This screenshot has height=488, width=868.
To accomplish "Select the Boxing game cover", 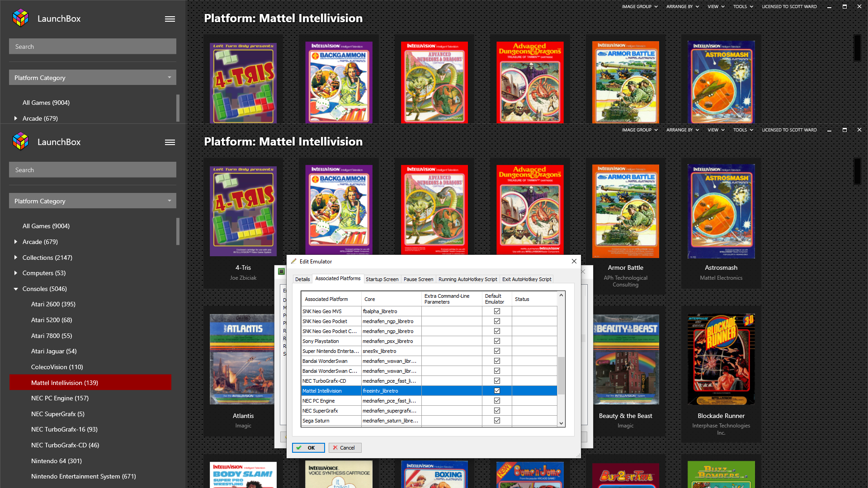I will [434, 474].
